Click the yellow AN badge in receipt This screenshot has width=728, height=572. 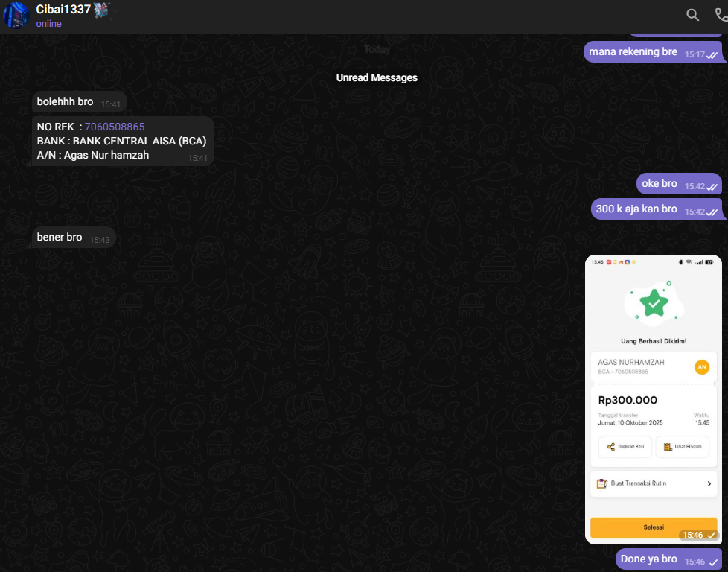[x=701, y=366]
